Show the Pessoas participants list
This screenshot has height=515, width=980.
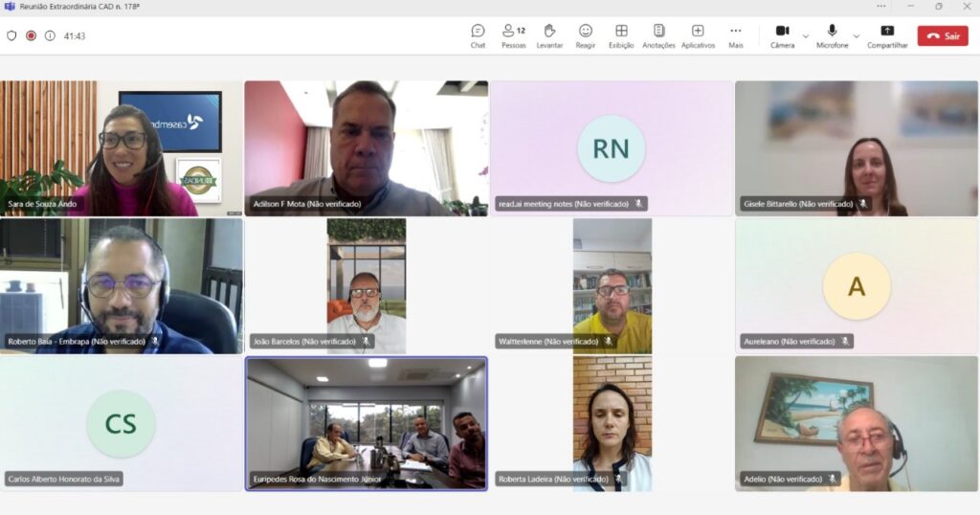pyautogui.click(x=514, y=35)
